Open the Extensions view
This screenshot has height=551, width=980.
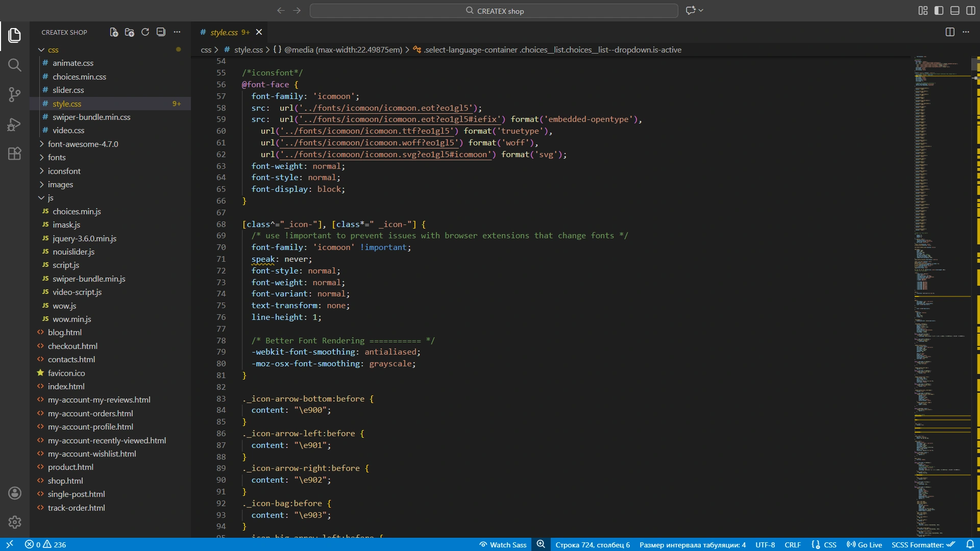(x=14, y=154)
